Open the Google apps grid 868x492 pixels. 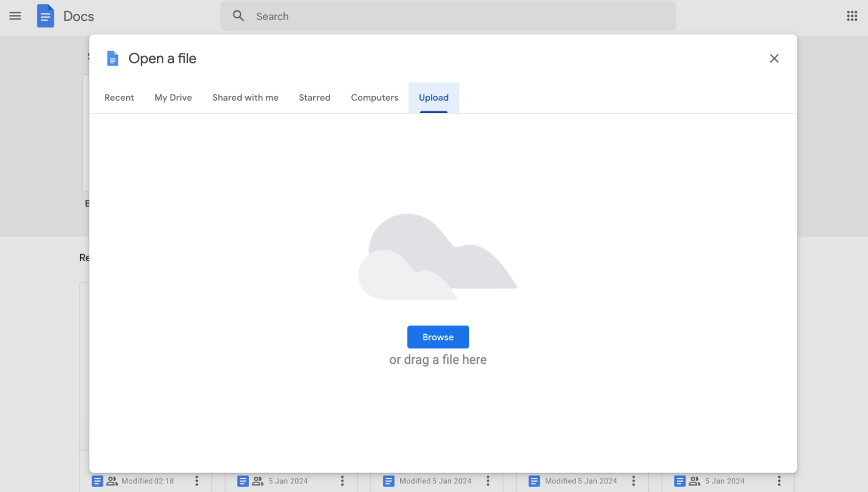(x=852, y=16)
